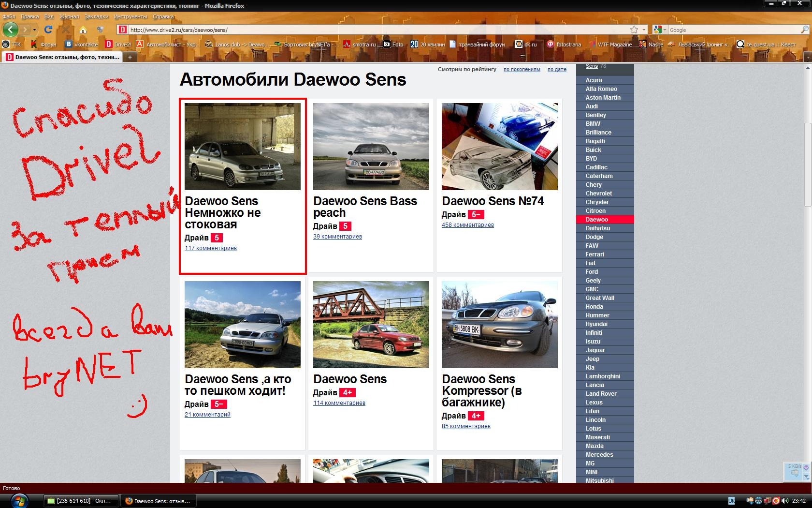The height and width of the screenshot is (508, 812).
Task: Open the 458 комментариев link
Action: pyautogui.click(x=468, y=225)
